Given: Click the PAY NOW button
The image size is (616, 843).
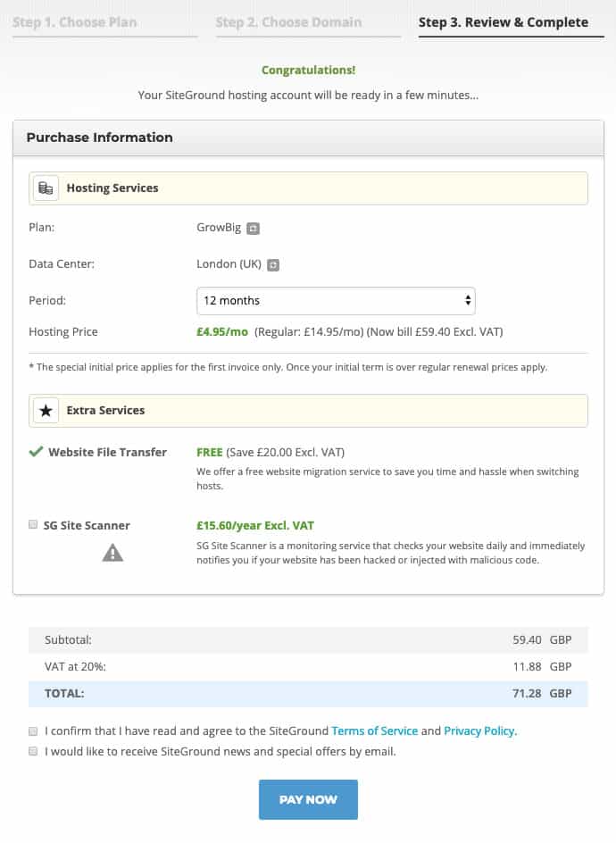Looking at the screenshot, I should (308, 799).
